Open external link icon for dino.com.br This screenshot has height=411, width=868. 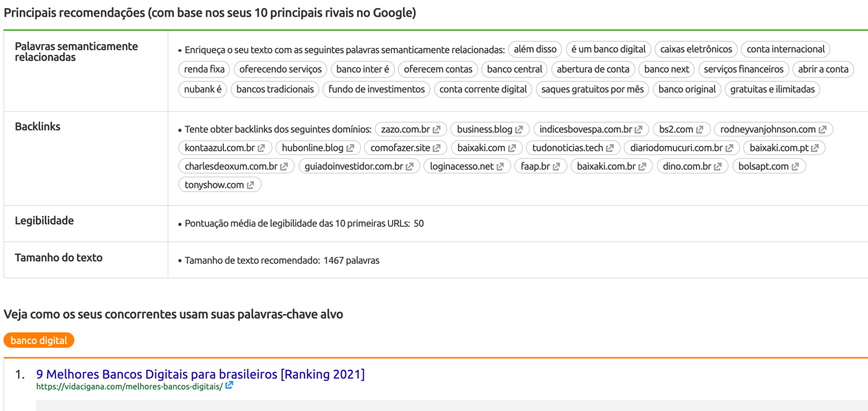pos(718,166)
